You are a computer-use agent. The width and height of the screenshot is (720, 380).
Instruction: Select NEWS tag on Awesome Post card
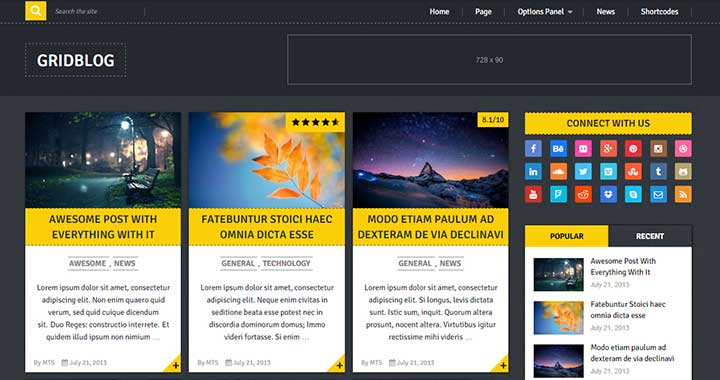pos(125,263)
